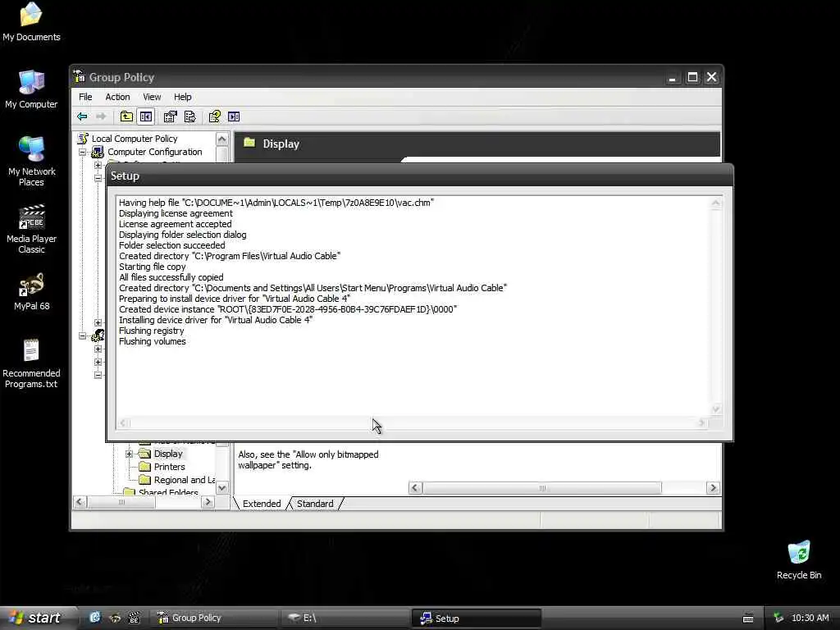Select Recommended Programs.txt desktop file
This screenshot has height=630, width=840.
(x=31, y=363)
